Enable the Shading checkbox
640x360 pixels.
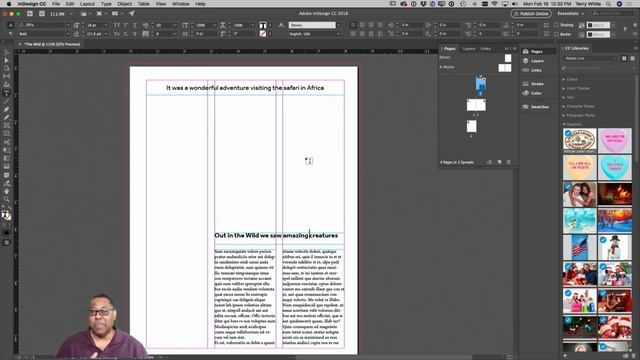point(556,25)
